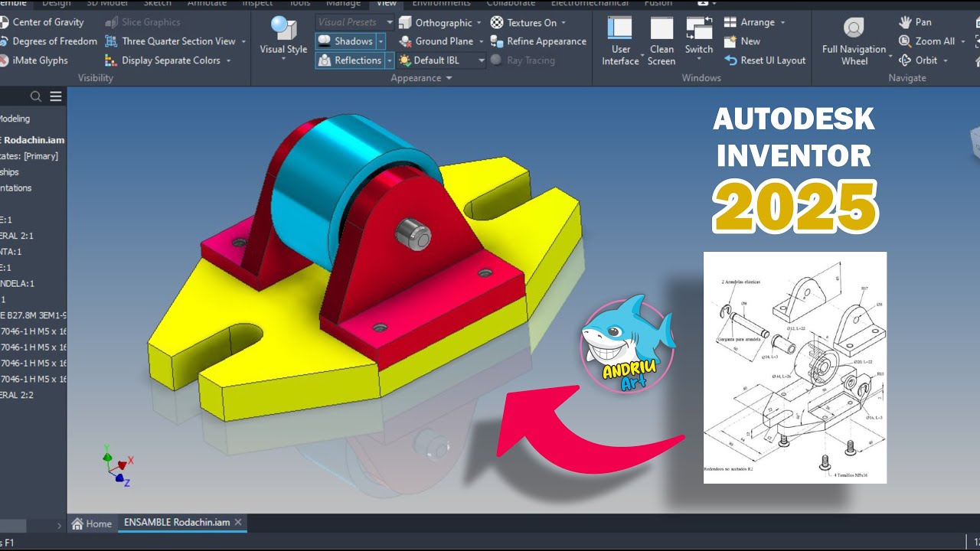Open the Orthographic dropdown arrow
This screenshot has width=980, height=551.
[x=479, y=23]
